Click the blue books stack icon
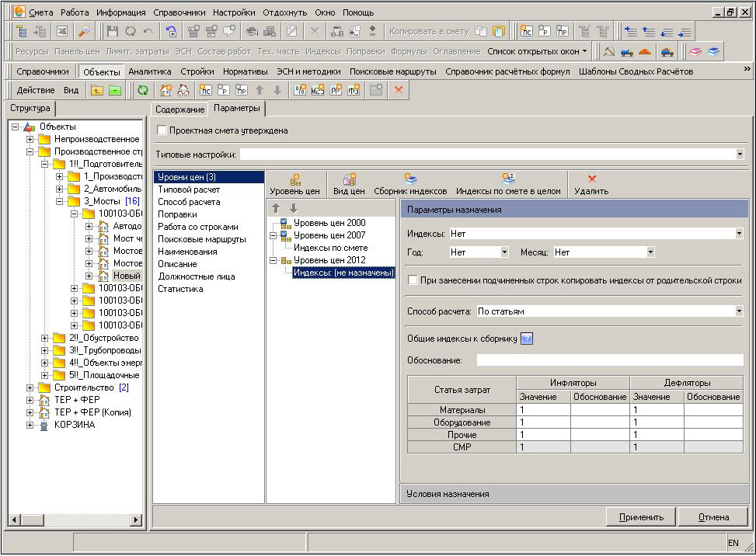This screenshot has width=756, height=556. 713,51
